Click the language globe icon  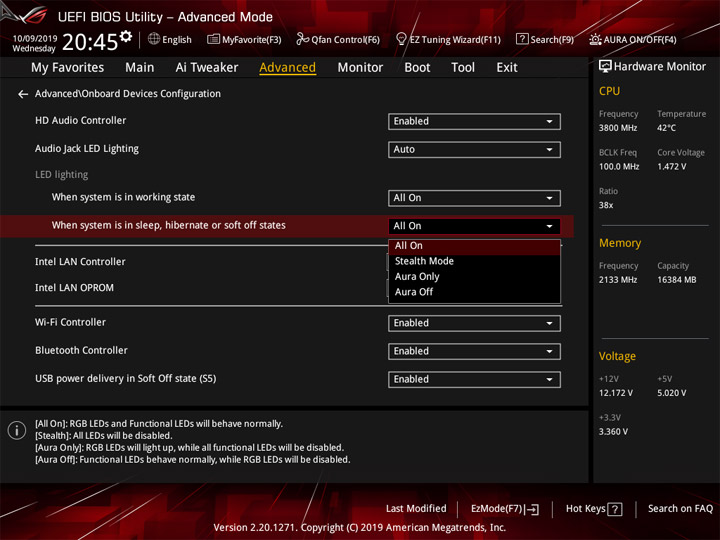tap(154, 39)
